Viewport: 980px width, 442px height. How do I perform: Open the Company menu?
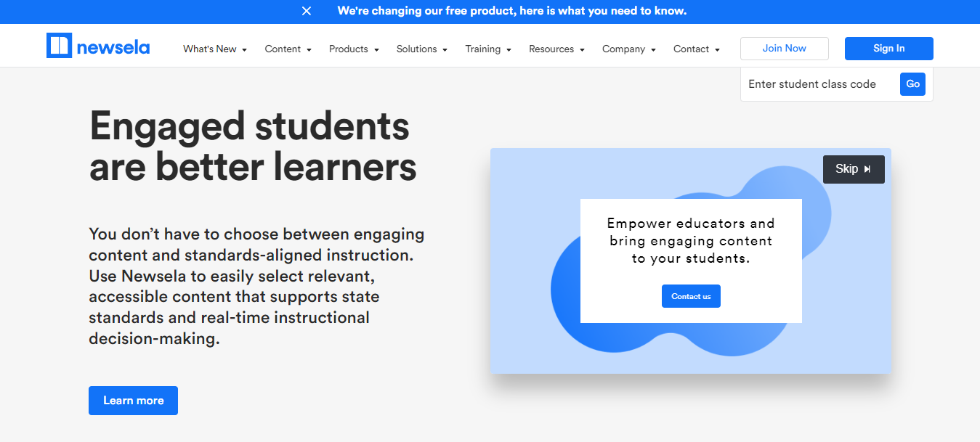pos(623,49)
